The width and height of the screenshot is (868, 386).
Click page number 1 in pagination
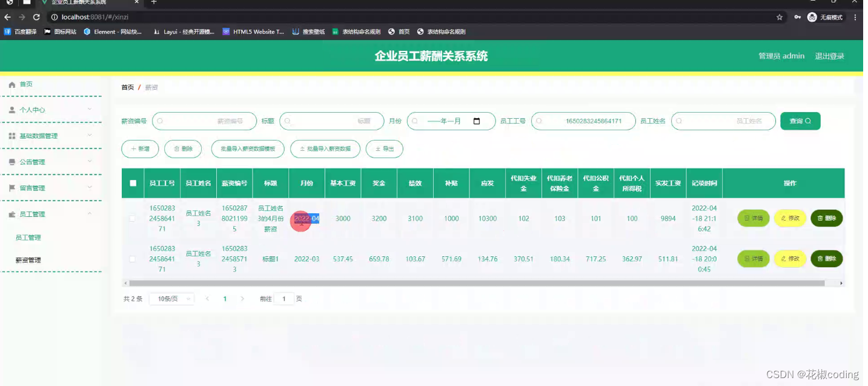[x=225, y=299]
